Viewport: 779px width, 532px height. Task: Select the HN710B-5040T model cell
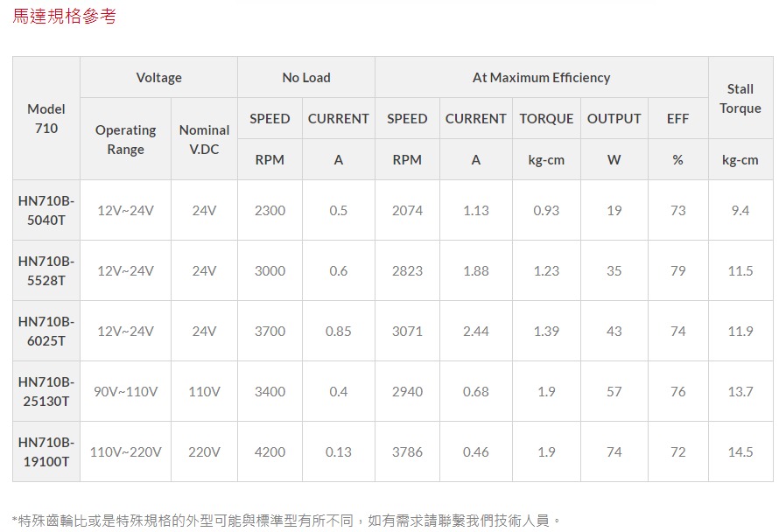tap(46, 210)
